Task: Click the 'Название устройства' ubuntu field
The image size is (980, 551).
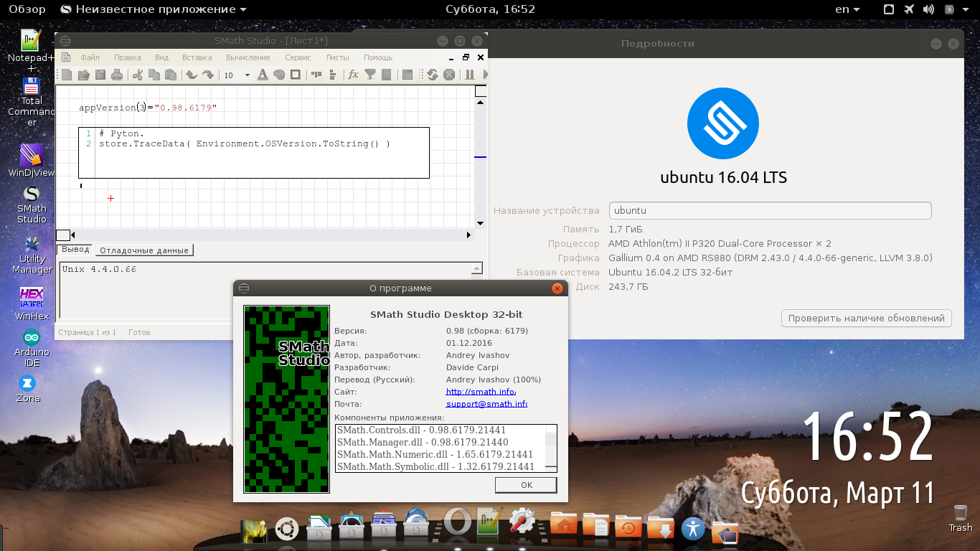Action: click(770, 211)
